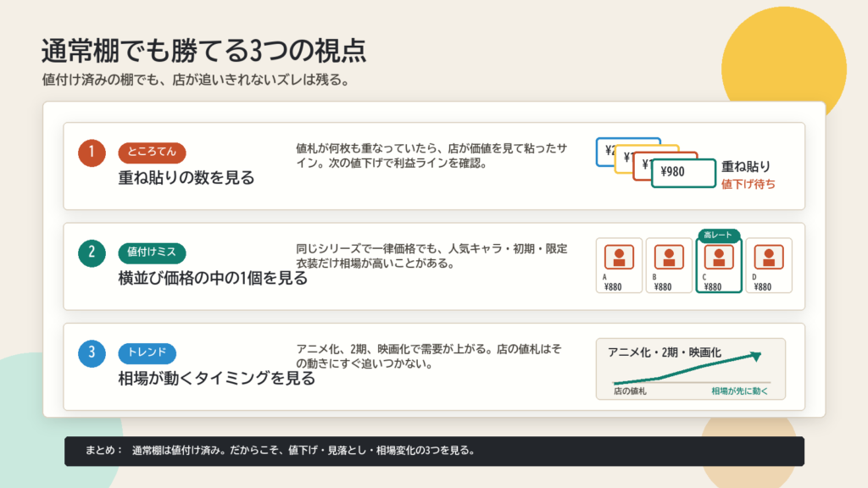868x488 pixels.
Task: Click the character icon in card D
Action: [769, 257]
